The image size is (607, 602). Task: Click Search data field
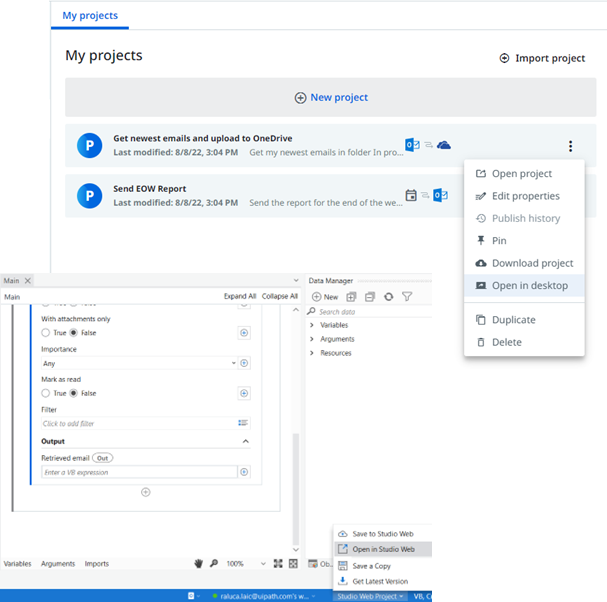370,312
